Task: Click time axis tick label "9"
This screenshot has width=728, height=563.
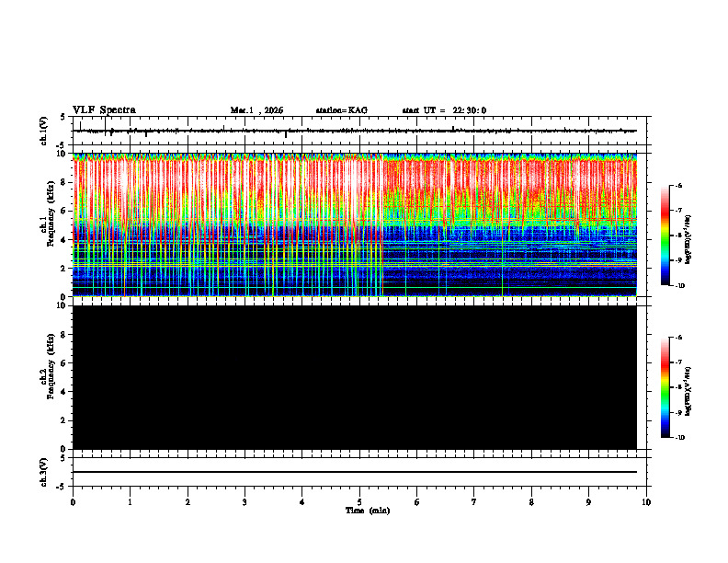Action: point(588,502)
